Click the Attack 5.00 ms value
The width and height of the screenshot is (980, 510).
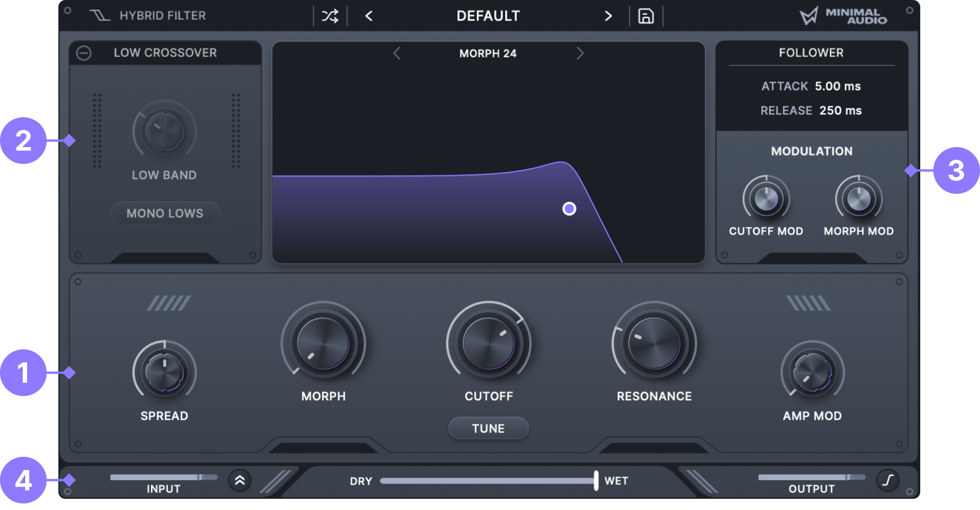pos(838,86)
